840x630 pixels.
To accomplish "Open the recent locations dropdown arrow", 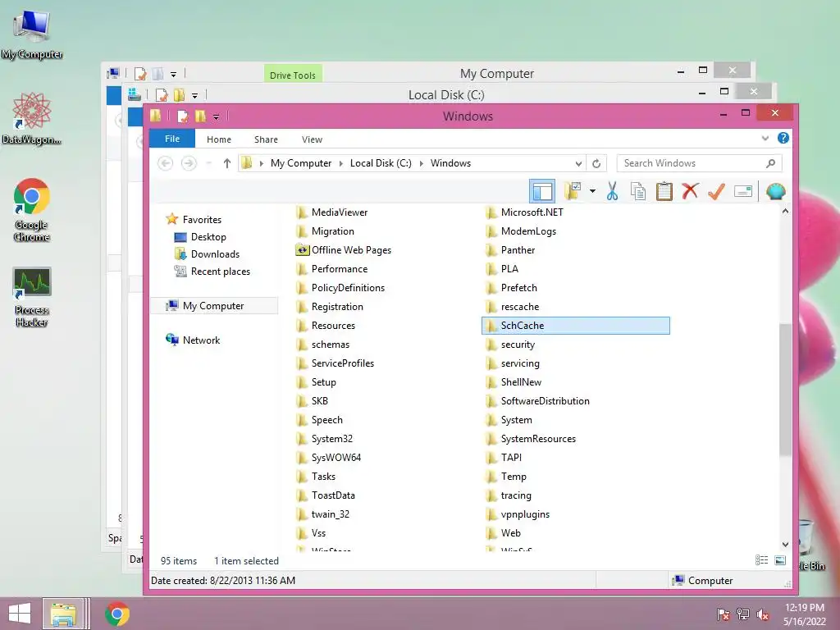I will tap(209, 163).
